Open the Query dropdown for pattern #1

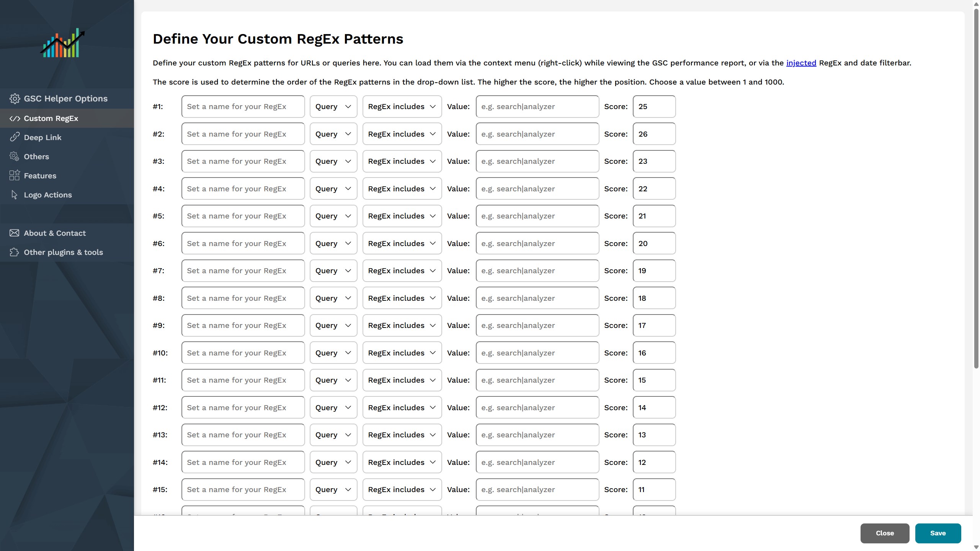pos(333,106)
